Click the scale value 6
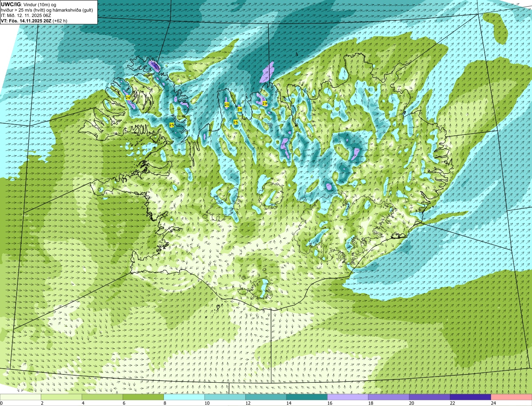 [x=124, y=403]
